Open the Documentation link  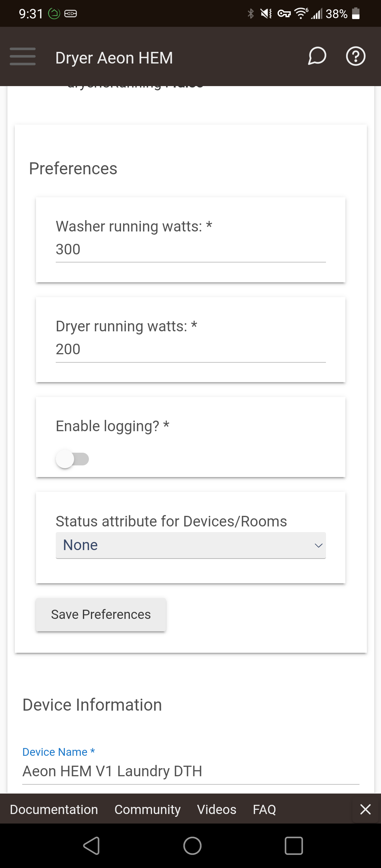[x=54, y=809]
